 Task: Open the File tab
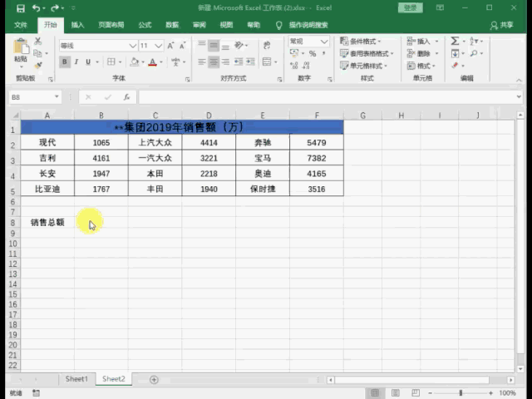click(x=21, y=25)
